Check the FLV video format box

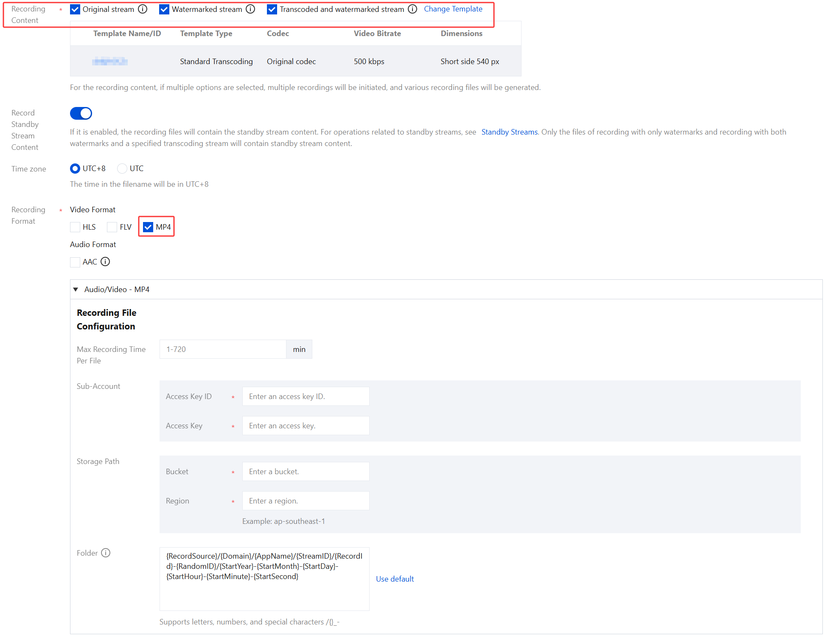click(x=112, y=227)
